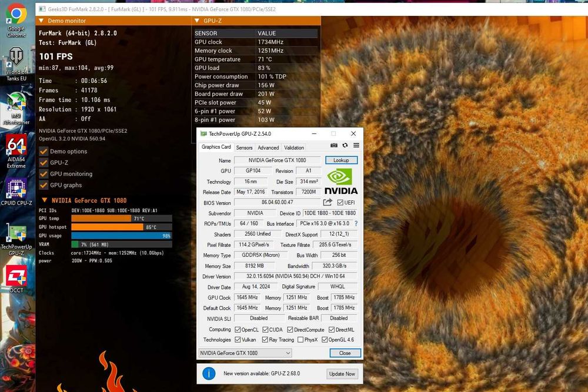
Task: Click the GPU Name field
Action: 277,160
